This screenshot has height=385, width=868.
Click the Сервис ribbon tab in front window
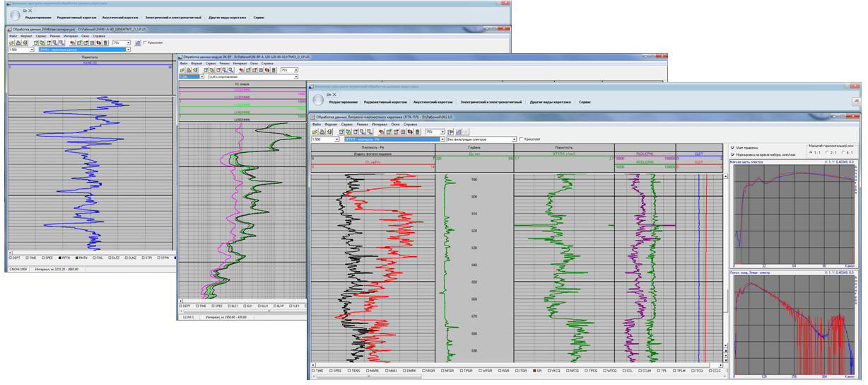[585, 102]
